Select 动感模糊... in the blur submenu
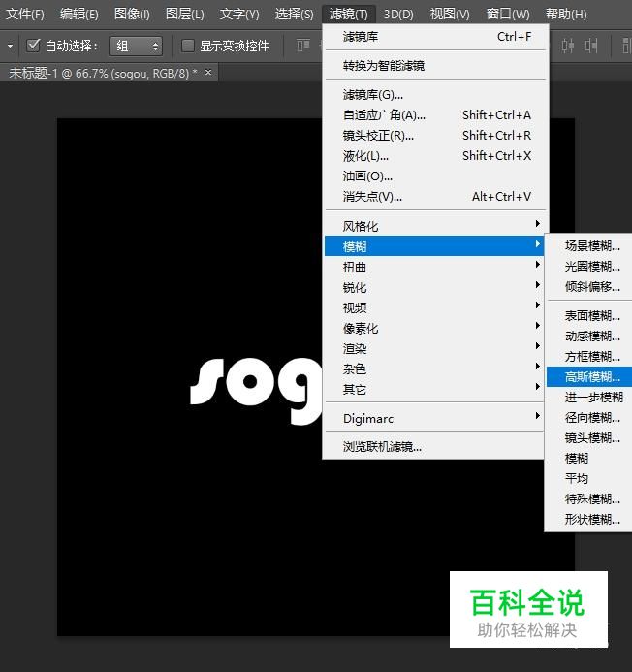Screen dimensions: 632x672 [589, 336]
